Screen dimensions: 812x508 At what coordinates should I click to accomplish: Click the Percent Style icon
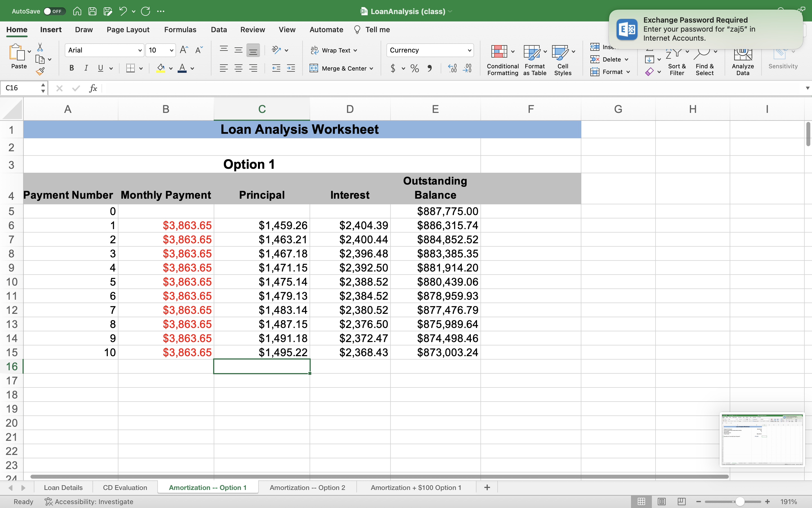(415, 69)
